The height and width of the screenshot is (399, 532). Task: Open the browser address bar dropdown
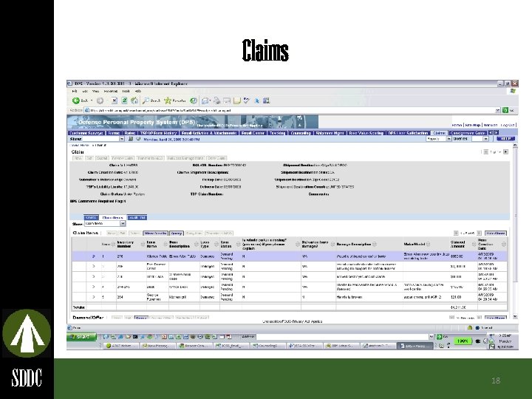point(498,110)
